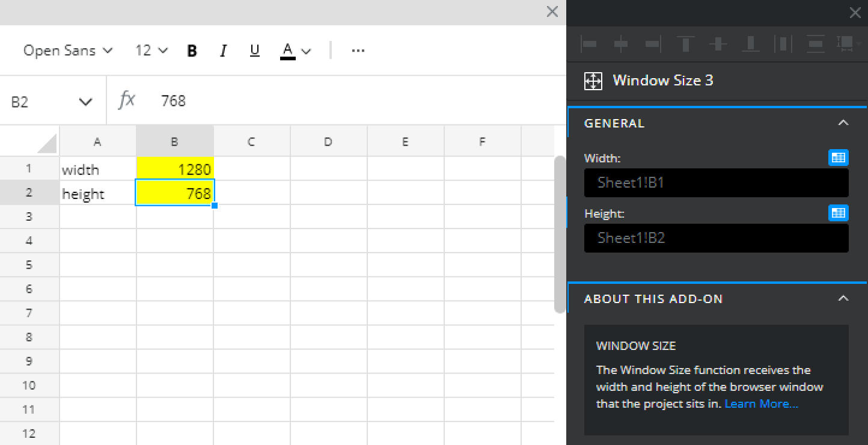Select column C header
Image resolution: width=868 pixels, height=445 pixels.
[x=251, y=142]
